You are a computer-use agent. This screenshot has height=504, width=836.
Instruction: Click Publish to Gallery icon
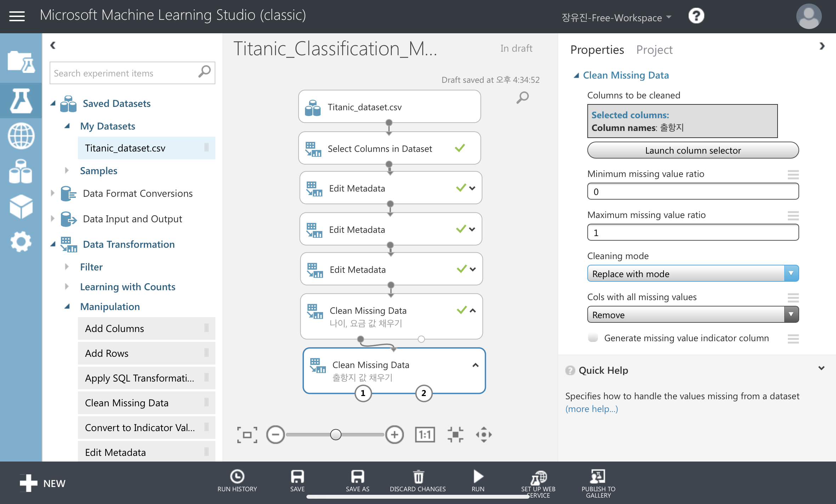click(598, 476)
